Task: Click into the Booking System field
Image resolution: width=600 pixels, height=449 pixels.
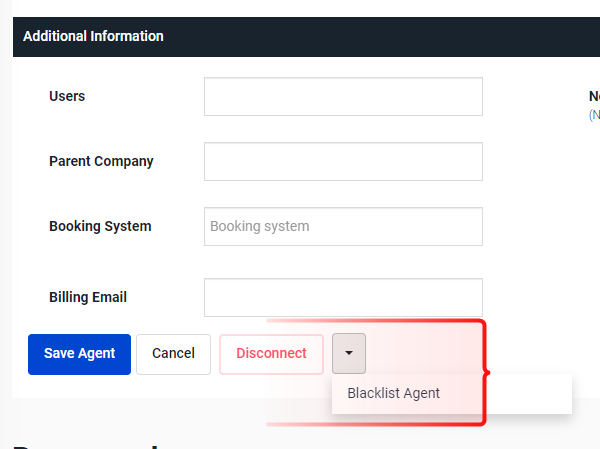Action: 343,227
